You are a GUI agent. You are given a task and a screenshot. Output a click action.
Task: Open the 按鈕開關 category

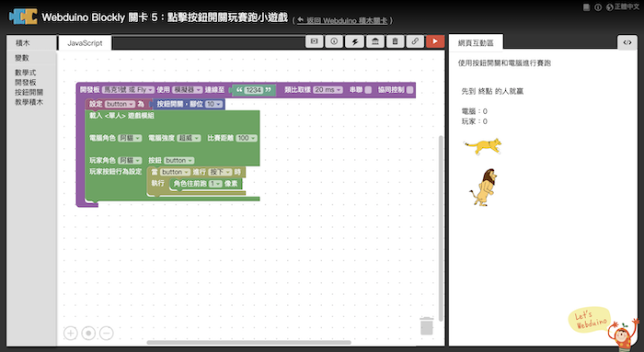[29, 92]
